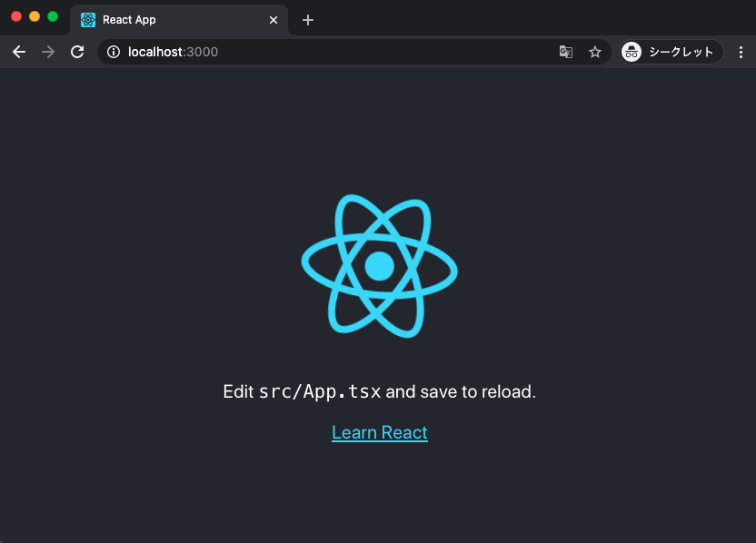The image size is (756, 543).
Task: Click the spinning React atom logo
Action: click(379, 266)
